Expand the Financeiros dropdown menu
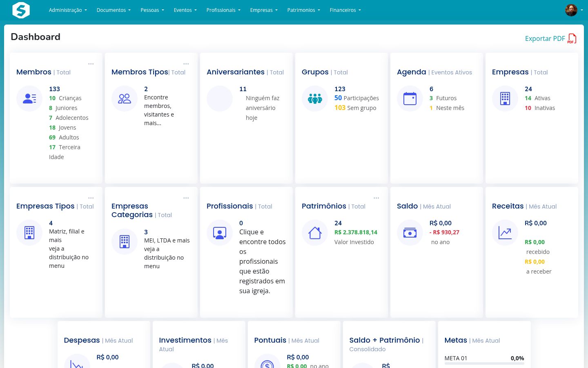The height and width of the screenshot is (368, 588). [x=345, y=10]
